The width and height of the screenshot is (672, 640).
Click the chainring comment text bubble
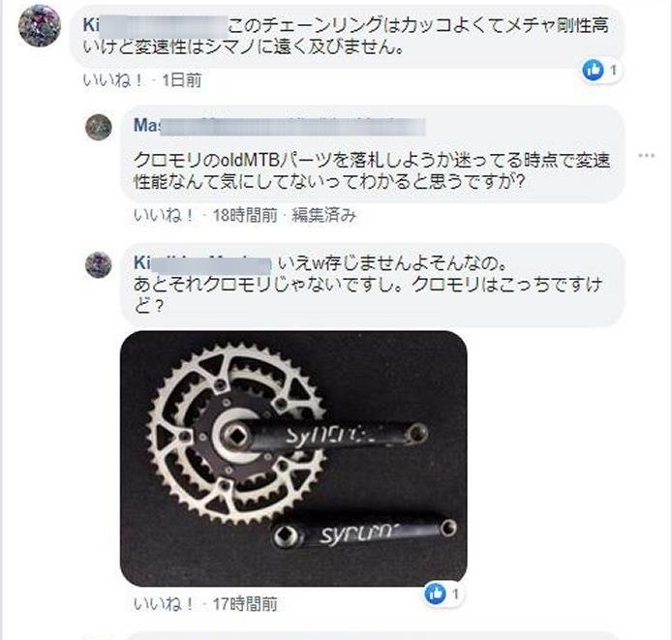click(x=347, y=36)
